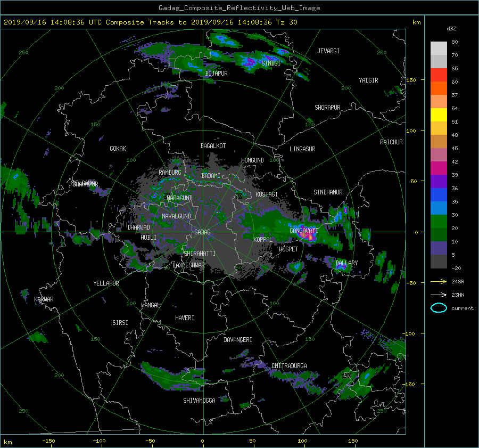The height and width of the screenshot is (448, 479).
Task: Click the Gadag_Composite_Reflectivity_Web_Image title
Action: click(x=239, y=8)
